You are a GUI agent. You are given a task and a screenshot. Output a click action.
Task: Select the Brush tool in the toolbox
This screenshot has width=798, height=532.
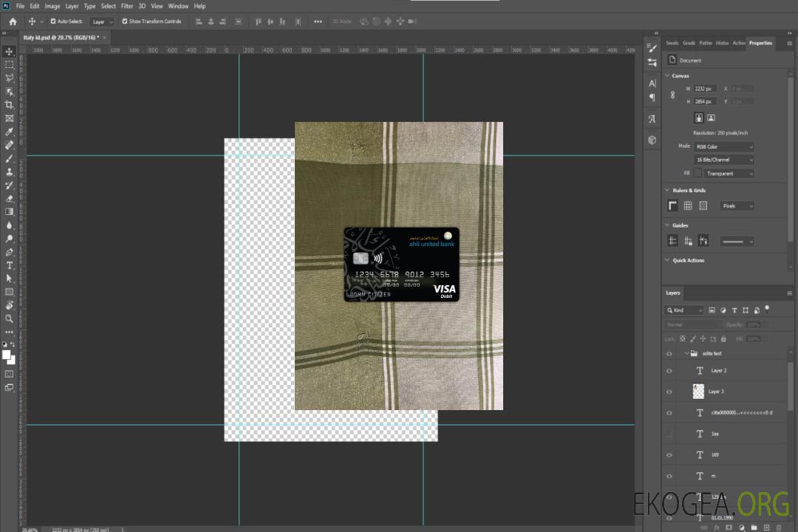click(9, 158)
